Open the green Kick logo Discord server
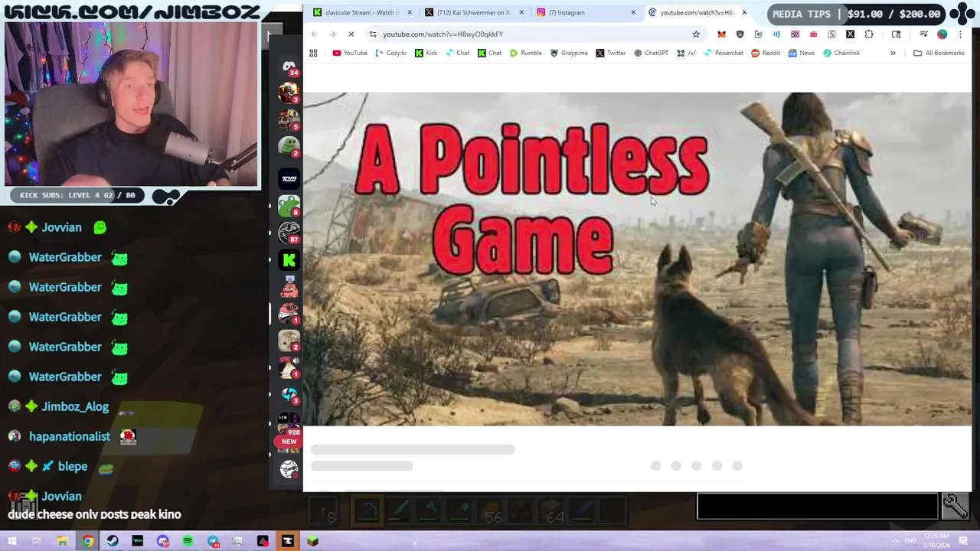This screenshot has width=980, height=551. [x=289, y=260]
